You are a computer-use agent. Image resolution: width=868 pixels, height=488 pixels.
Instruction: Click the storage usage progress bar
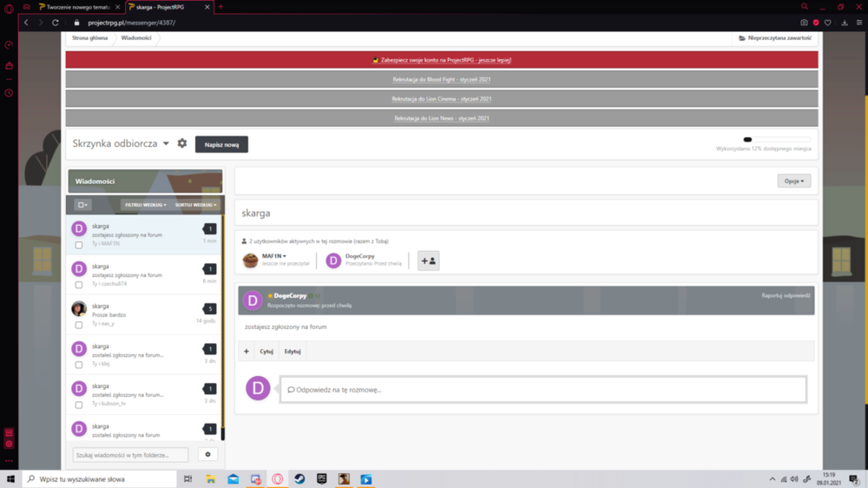[777, 140]
